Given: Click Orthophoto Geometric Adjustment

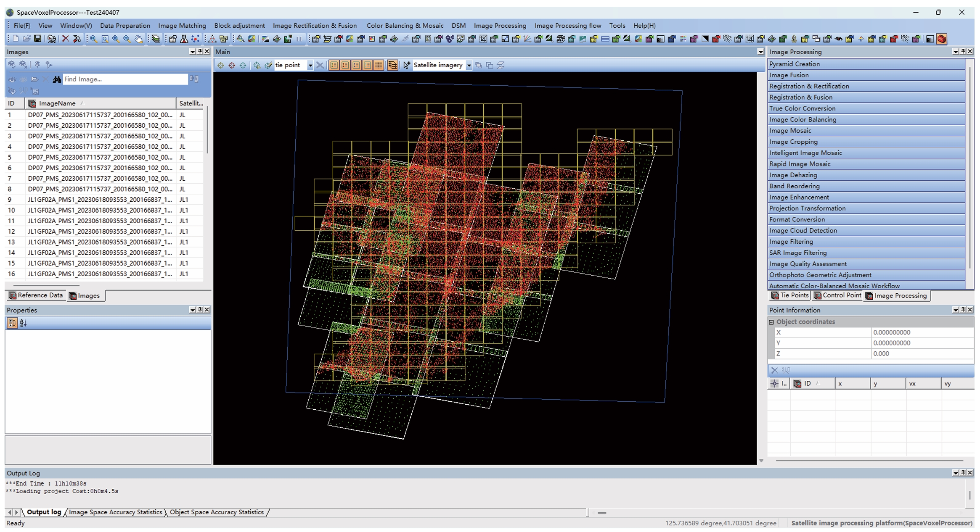Looking at the screenshot, I should pyautogui.click(x=866, y=275).
